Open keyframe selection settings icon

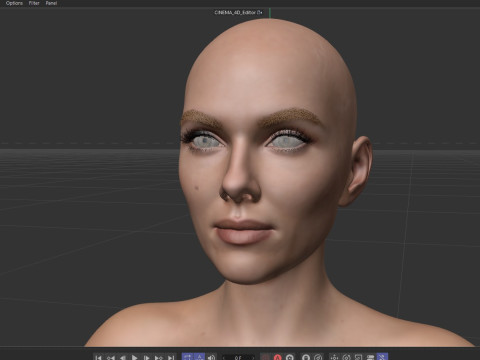(289, 357)
